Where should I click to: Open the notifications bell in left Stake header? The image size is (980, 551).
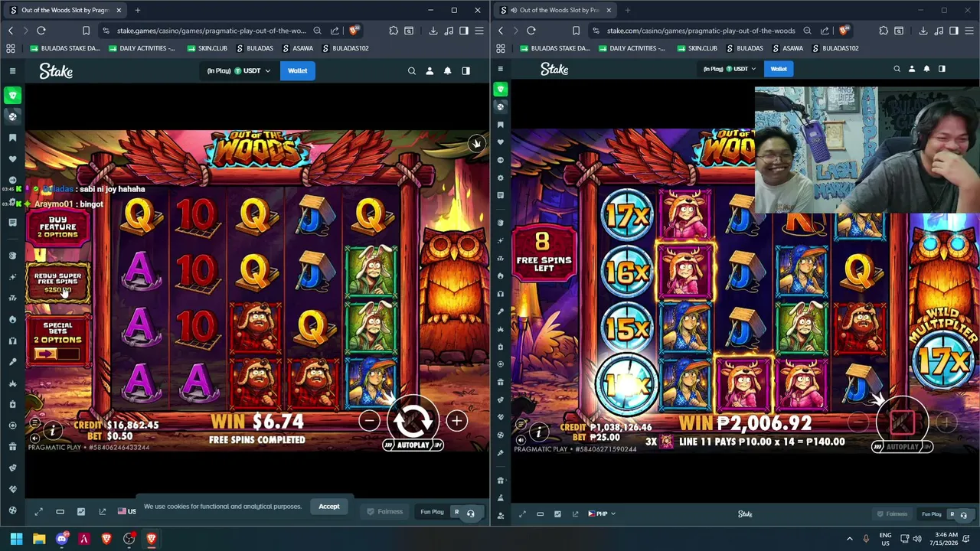point(447,70)
